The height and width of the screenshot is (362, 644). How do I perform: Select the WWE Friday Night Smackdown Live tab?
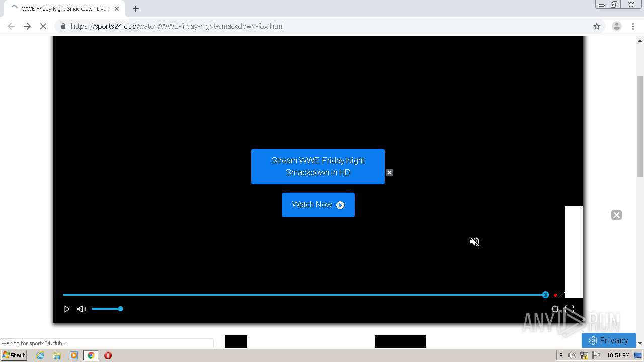63,9
